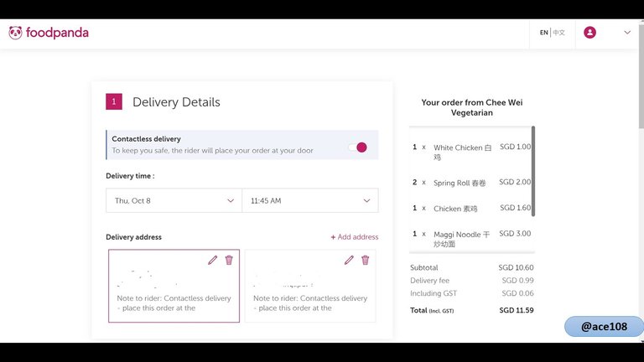Toggle the Contactless delivery switch
This screenshot has width=644, height=362.
(357, 147)
